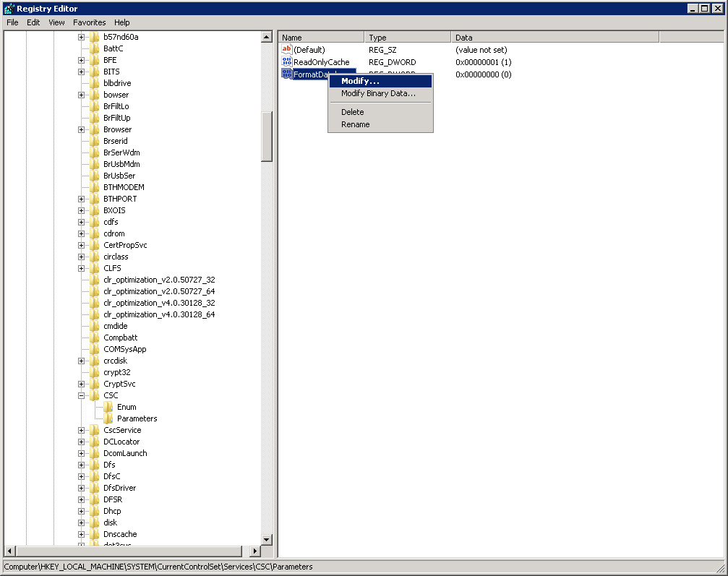Click the CSC folder icon

click(94, 395)
